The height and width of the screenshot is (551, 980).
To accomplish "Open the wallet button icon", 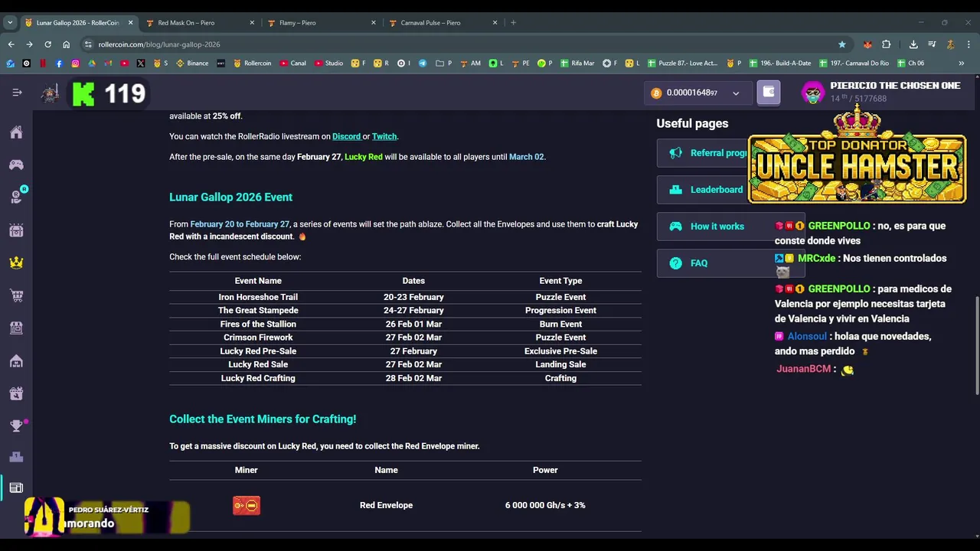I will 769,93.
